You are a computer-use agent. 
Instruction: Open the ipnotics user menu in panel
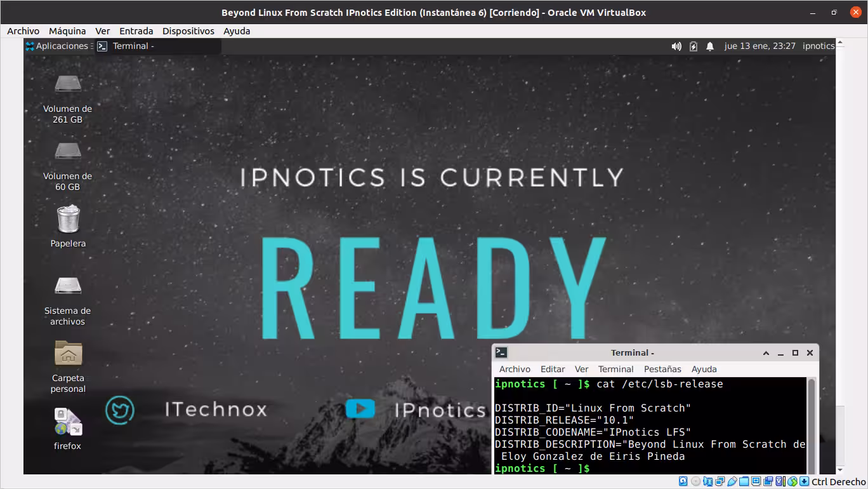(819, 46)
